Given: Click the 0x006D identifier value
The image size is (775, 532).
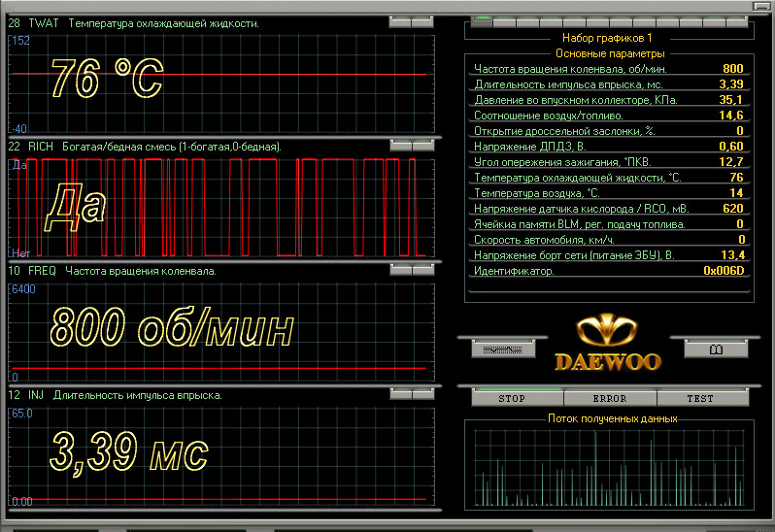Looking at the screenshot, I should pos(724,271).
